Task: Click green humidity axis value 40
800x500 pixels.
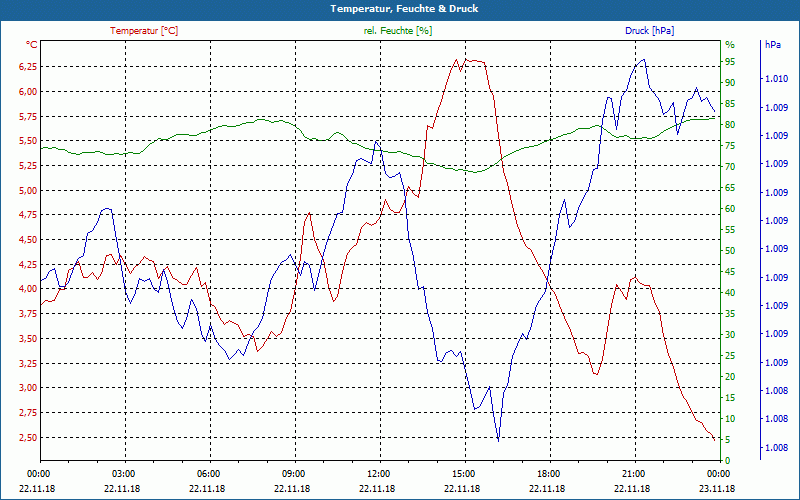Action: (730, 292)
